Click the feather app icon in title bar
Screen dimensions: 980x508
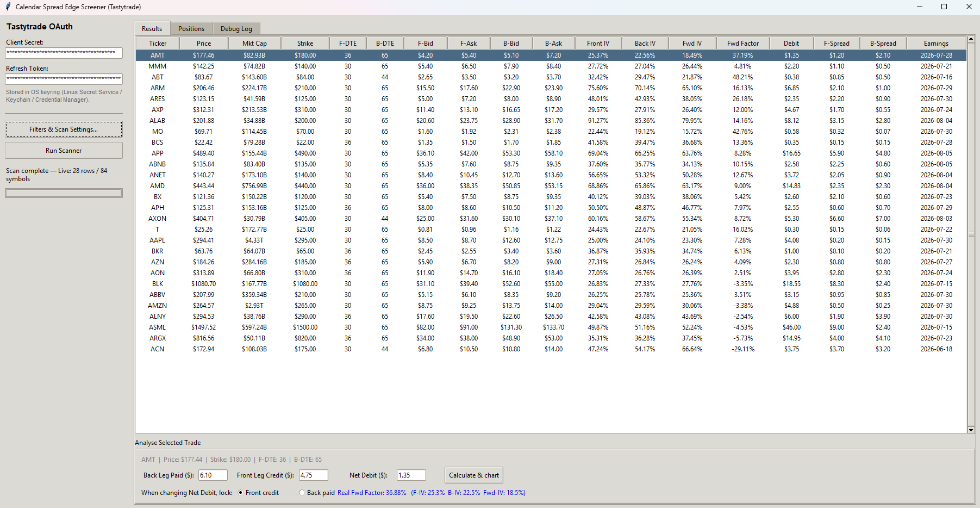click(8, 7)
